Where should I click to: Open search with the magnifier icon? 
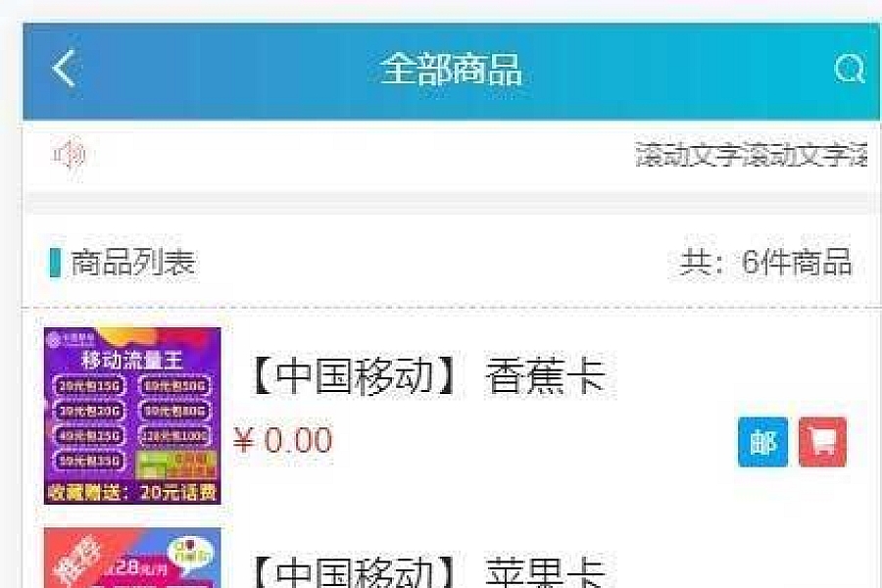[x=850, y=70]
